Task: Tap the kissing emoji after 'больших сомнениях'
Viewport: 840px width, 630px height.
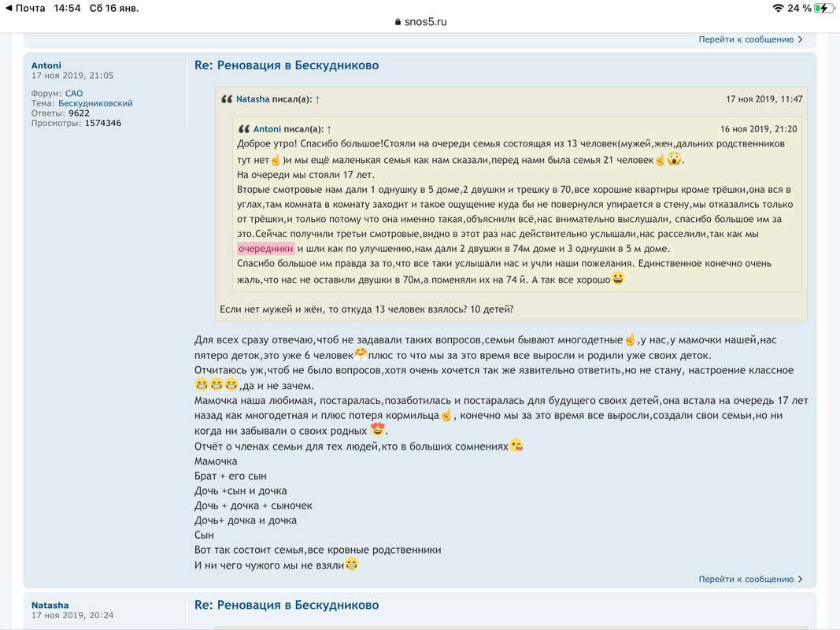Action: [x=516, y=445]
